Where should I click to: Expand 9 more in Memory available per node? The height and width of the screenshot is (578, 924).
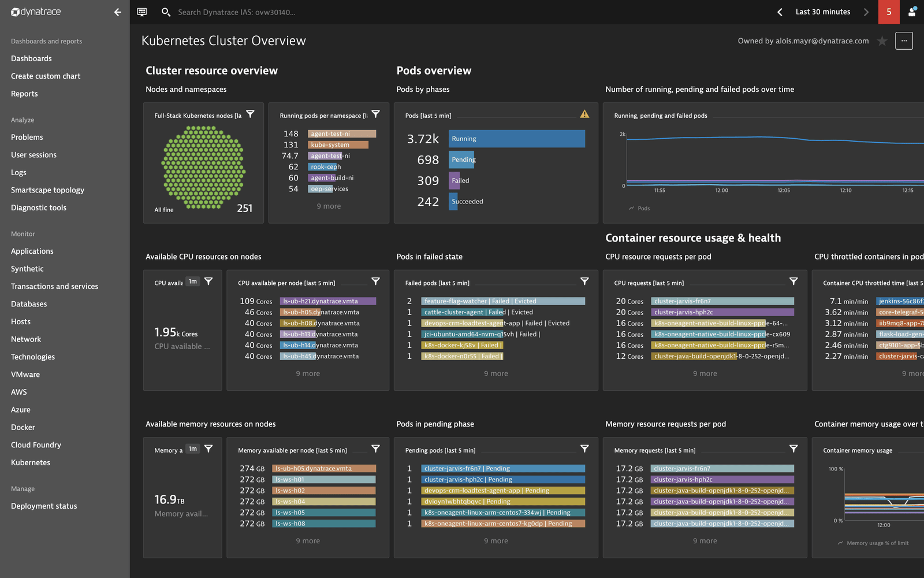pos(308,541)
